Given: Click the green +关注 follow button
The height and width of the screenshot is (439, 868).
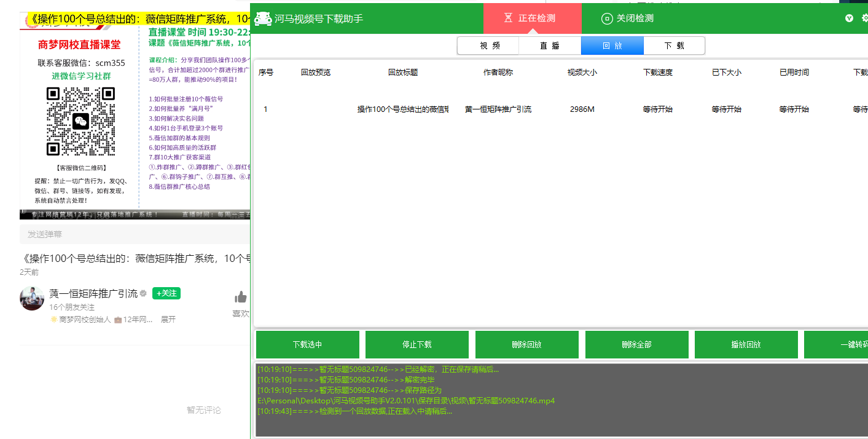Looking at the screenshot, I should (166, 293).
